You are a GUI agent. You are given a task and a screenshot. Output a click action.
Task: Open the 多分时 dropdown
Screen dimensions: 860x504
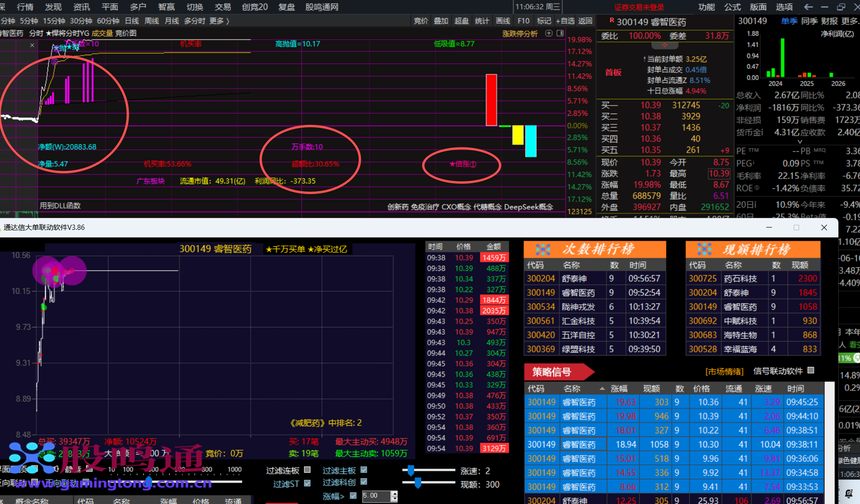[x=195, y=21]
